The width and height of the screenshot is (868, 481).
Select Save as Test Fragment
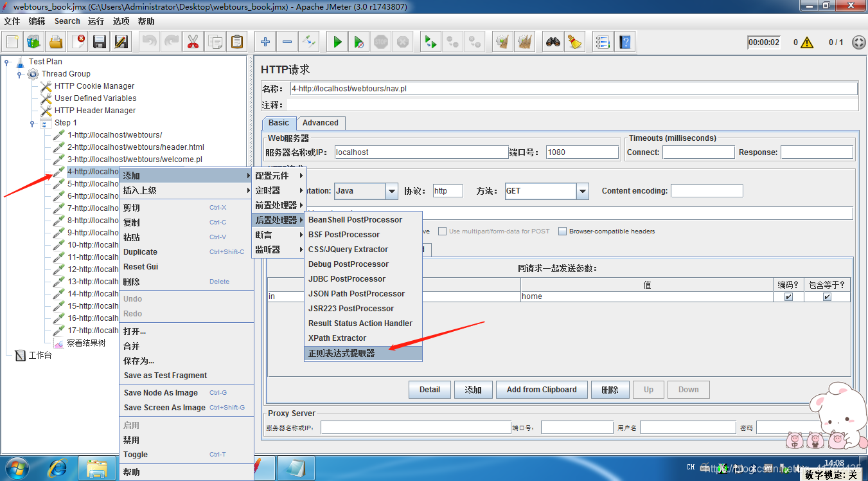point(186,376)
